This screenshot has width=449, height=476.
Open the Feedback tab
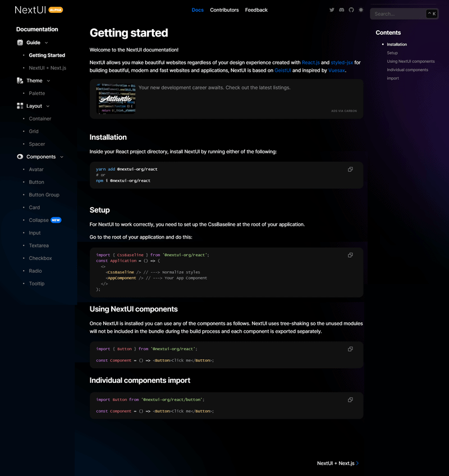(256, 10)
